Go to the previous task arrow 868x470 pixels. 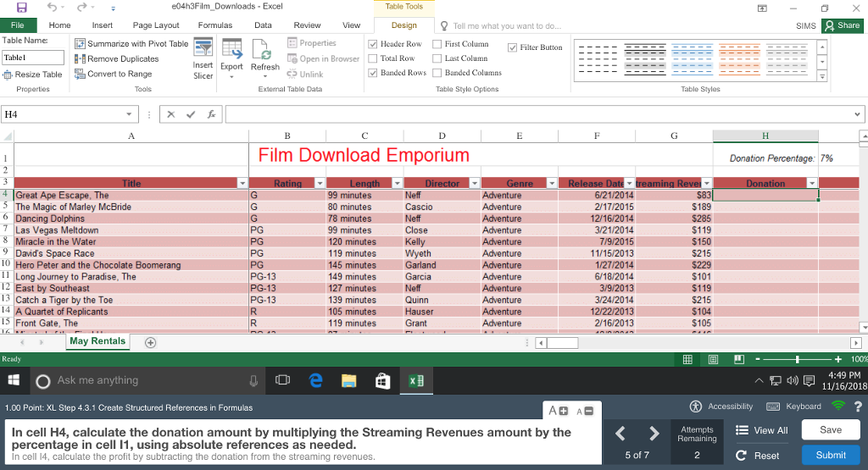pos(620,434)
